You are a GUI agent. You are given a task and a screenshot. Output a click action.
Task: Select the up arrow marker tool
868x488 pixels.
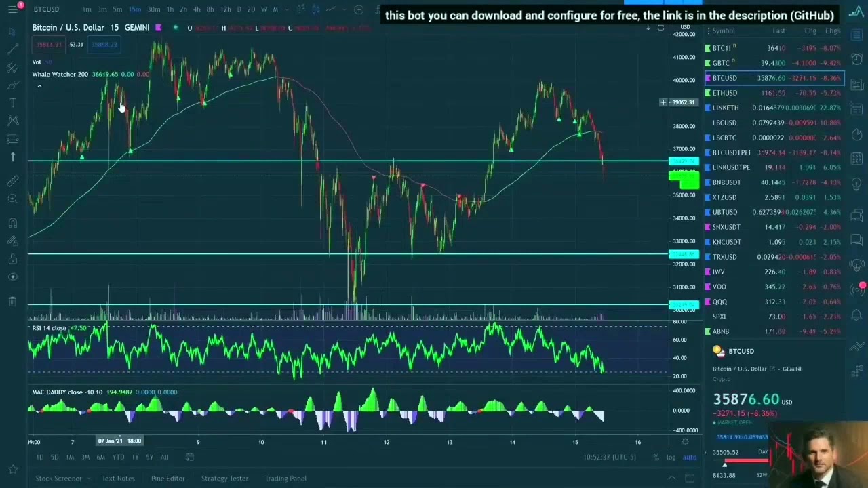point(12,157)
